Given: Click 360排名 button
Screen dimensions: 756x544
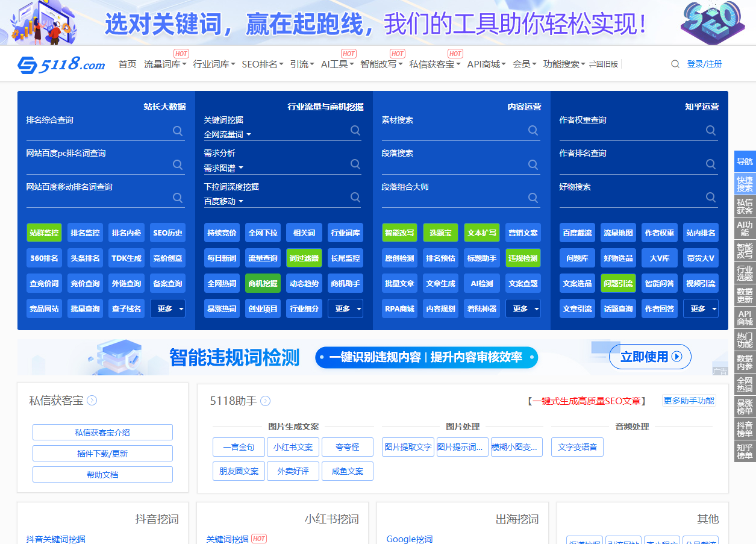Looking at the screenshot, I should [x=45, y=258].
